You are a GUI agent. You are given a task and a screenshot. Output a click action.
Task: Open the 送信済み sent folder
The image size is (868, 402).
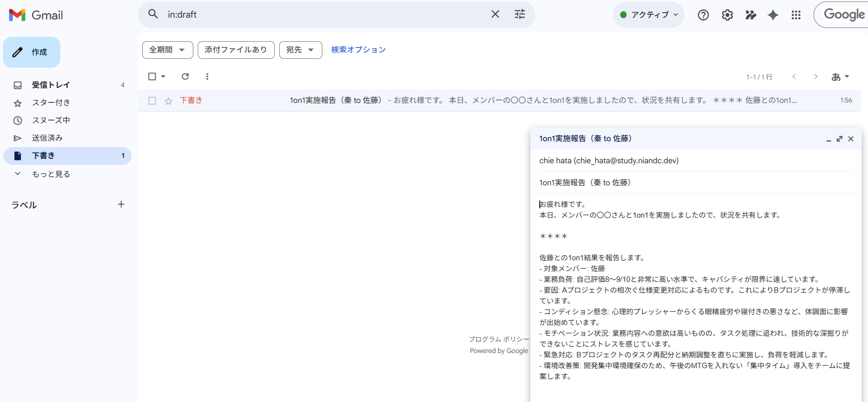pos(47,138)
